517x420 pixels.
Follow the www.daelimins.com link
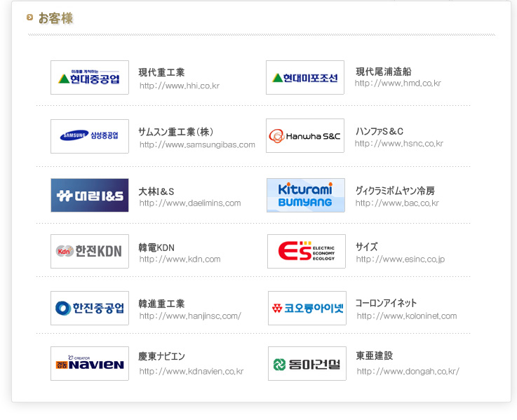click(x=190, y=203)
